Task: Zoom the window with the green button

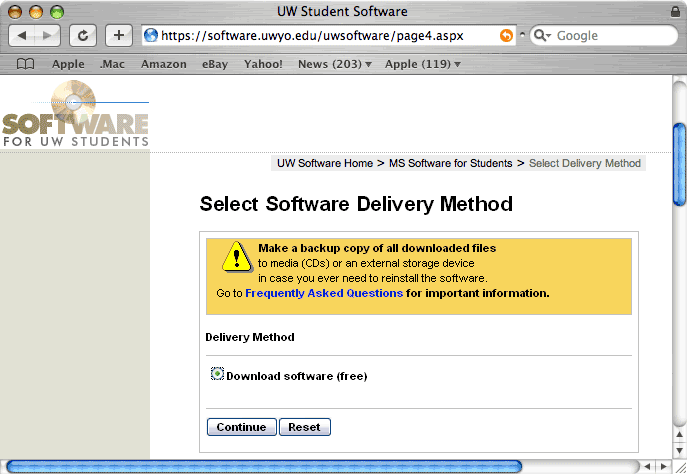Action: (57, 12)
